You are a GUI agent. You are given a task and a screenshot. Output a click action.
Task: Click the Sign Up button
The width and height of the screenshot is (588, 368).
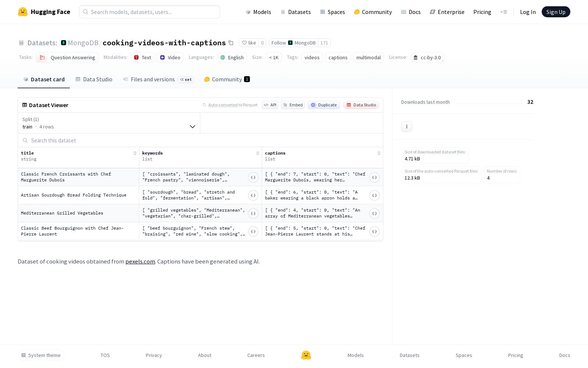click(x=556, y=12)
